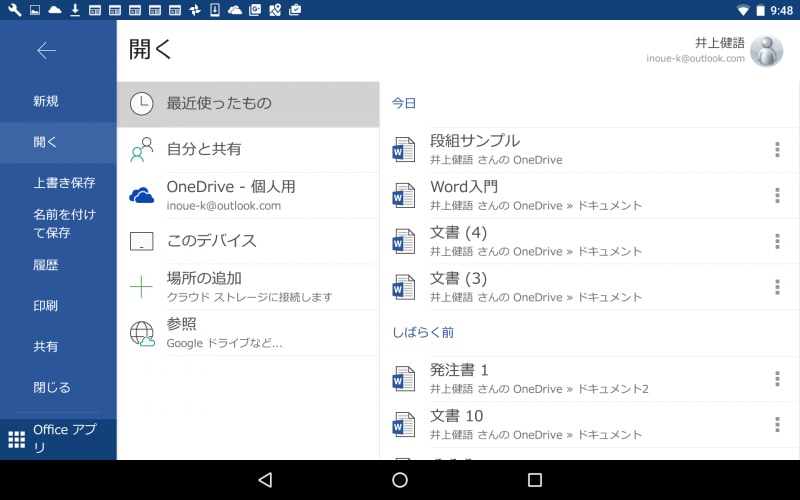Tap the account name 井上健語

point(719,43)
